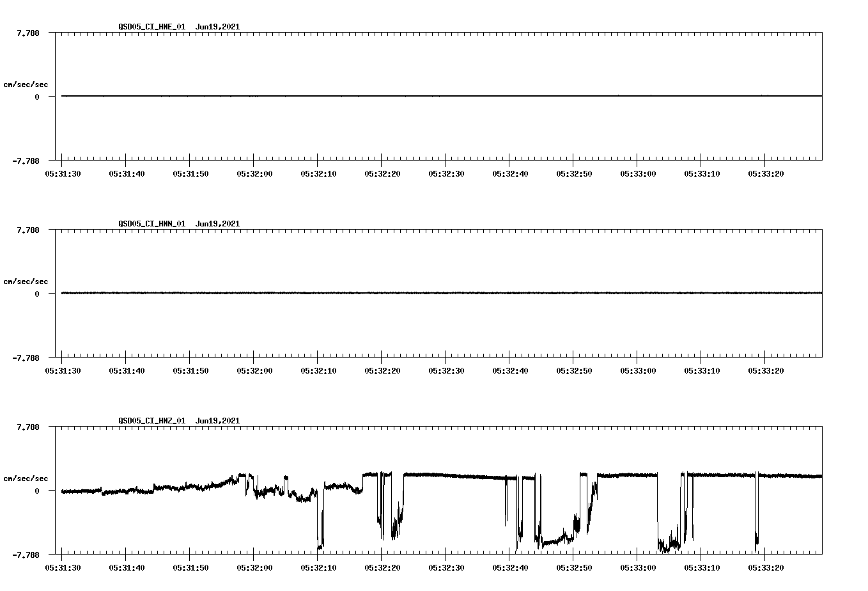This screenshot has height=591, width=868.
Task: Click the 05:32:40 time label under HNZ plot
Action: click(510, 567)
